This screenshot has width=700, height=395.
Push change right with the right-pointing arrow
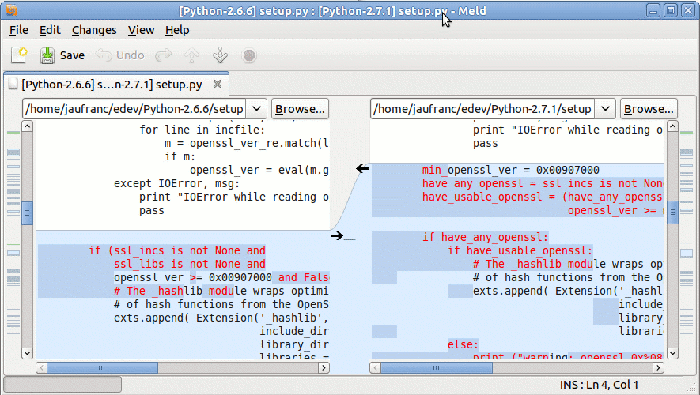[337, 235]
